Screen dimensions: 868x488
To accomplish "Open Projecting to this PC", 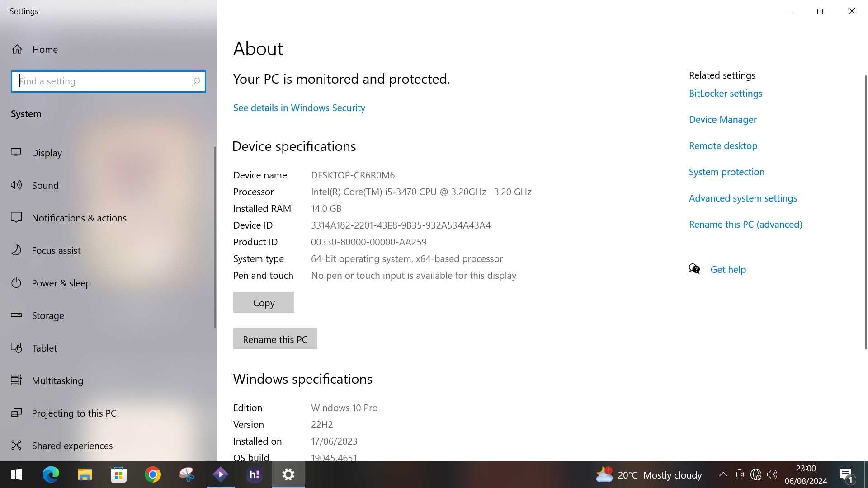I will (74, 413).
